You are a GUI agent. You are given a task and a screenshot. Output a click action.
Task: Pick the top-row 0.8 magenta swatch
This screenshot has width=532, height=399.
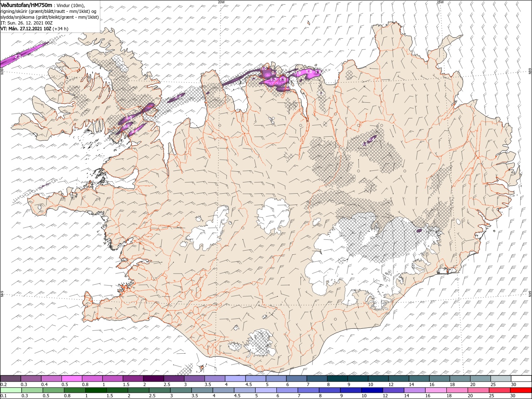coord(92,379)
